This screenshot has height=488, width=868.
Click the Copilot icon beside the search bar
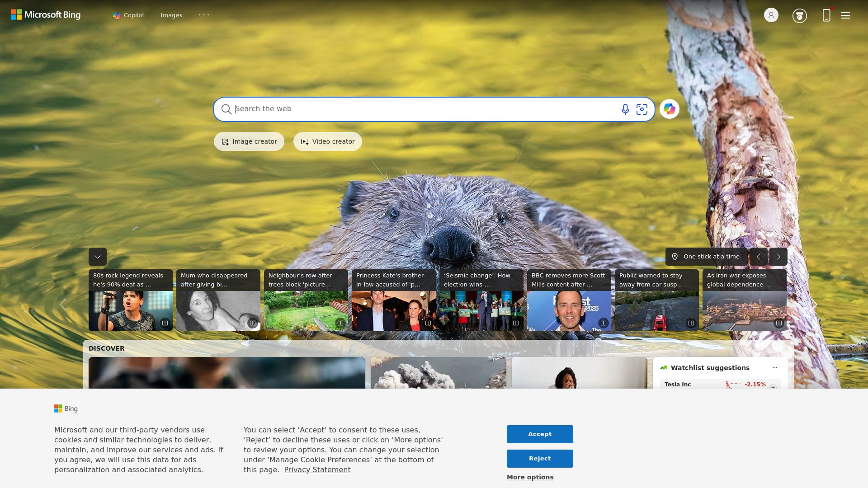coord(670,109)
